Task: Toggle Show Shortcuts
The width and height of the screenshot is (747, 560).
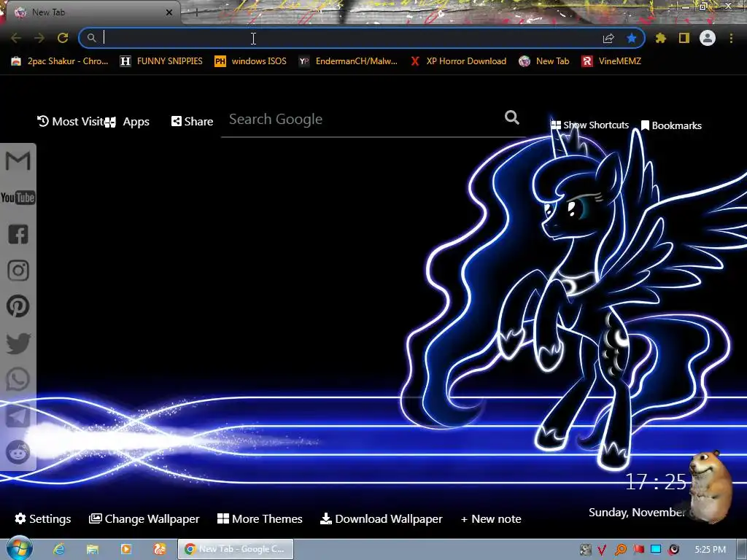Action: [x=589, y=125]
